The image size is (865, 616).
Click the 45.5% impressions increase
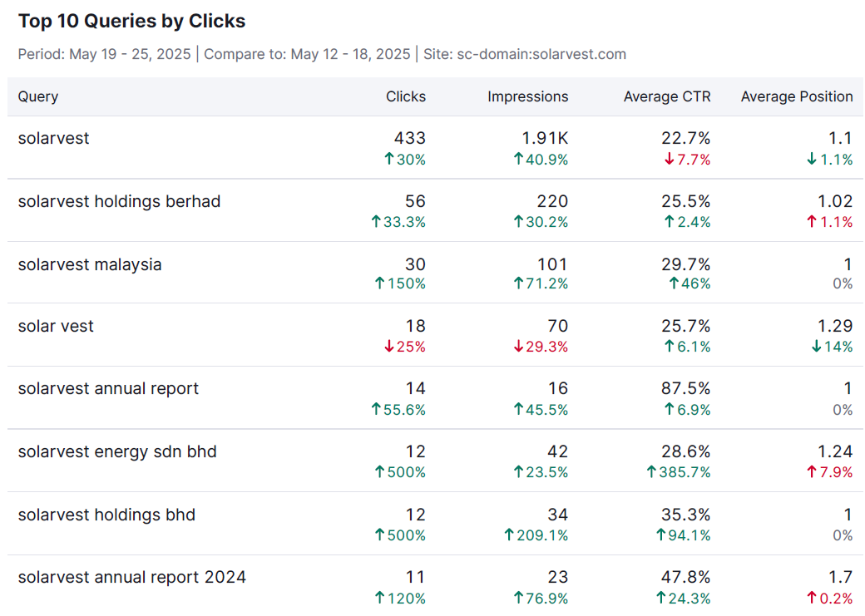pyautogui.click(x=541, y=410)
